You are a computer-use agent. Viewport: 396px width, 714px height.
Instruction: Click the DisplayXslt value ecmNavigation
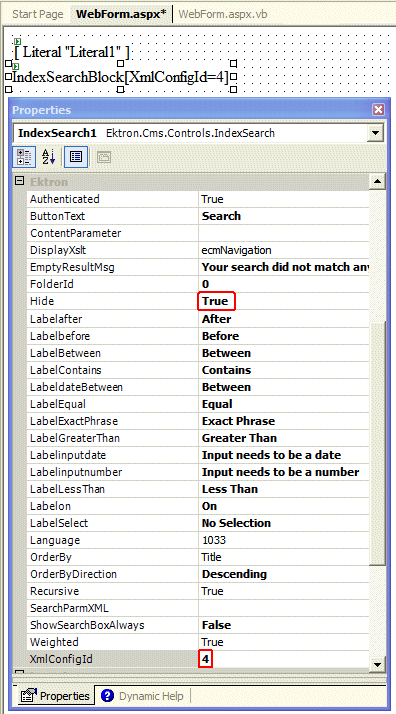coord(236,250)
